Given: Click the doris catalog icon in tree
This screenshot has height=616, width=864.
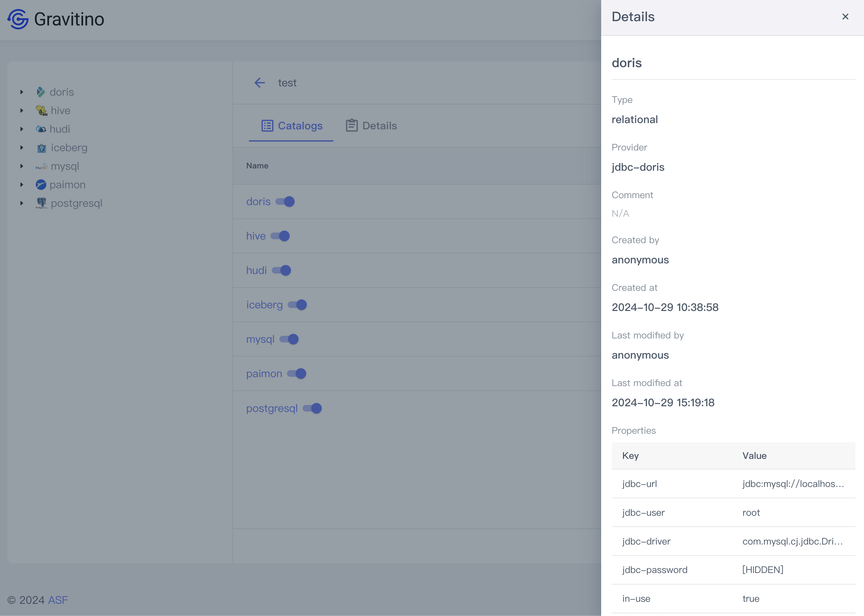Looking at the screenshot, I should 41,92.
